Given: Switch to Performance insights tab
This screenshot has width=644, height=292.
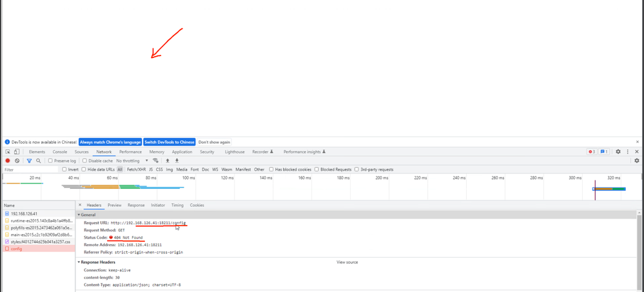Looking at the screenshot, I should (304, 151).
